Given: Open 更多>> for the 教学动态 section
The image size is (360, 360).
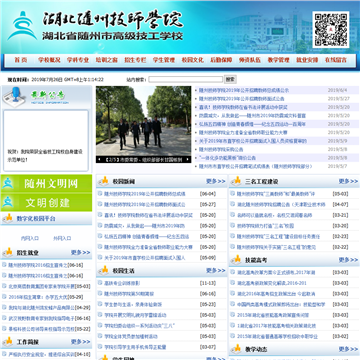Looking at the screenshot, I should click(348, 349).
